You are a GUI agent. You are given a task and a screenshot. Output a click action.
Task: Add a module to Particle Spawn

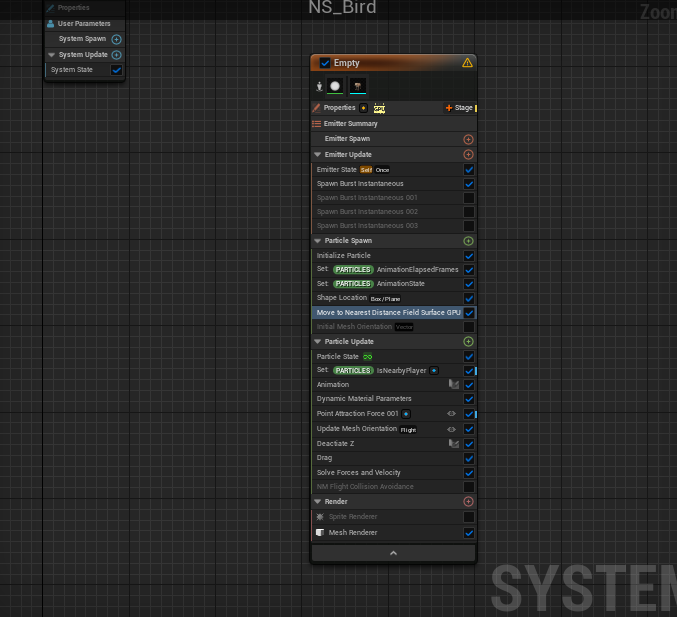[468, 241]
